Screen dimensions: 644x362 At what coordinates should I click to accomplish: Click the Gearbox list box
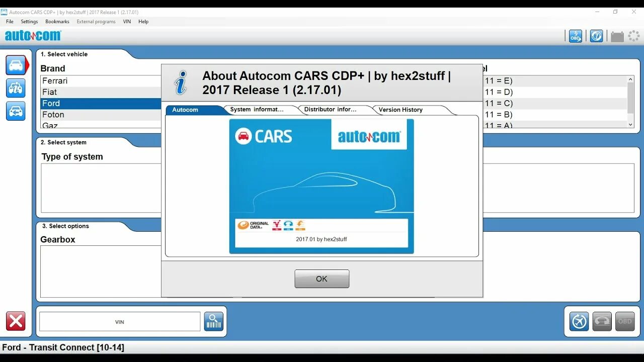click(101, 271)
